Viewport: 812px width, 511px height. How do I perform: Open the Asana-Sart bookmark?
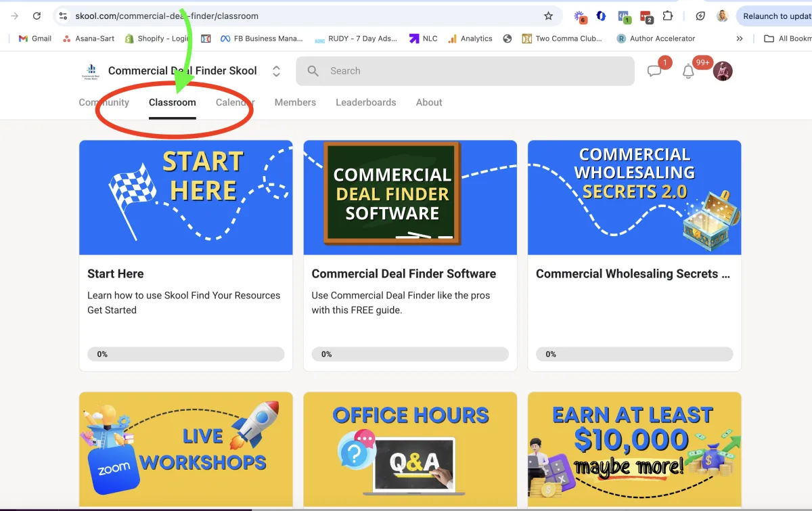point(88,39)
